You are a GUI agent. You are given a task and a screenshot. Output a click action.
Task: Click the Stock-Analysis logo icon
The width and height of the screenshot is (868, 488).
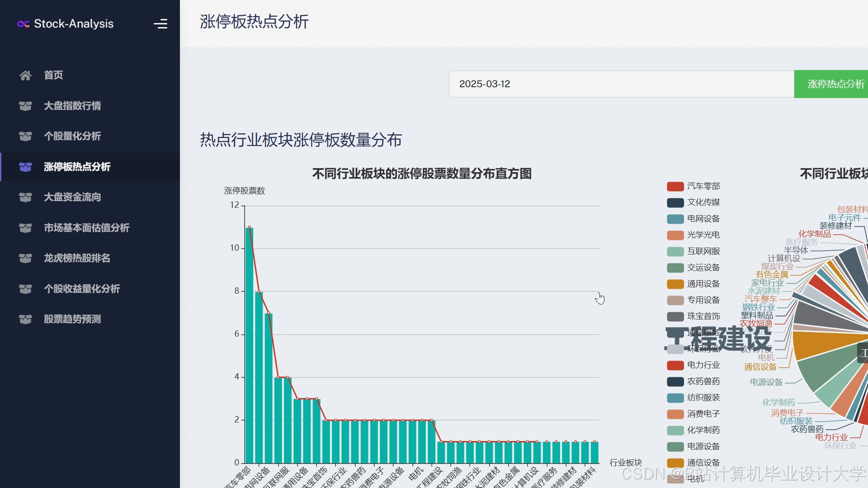pos(23,24)
